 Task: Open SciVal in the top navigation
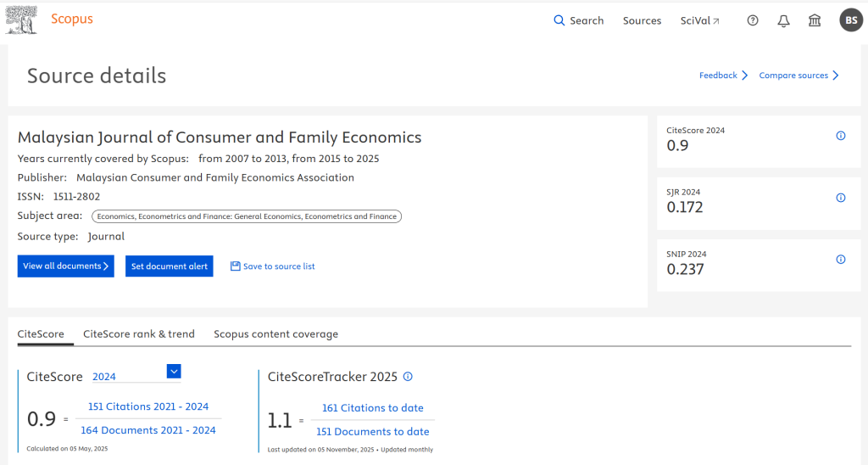click(x=699, y=20)
